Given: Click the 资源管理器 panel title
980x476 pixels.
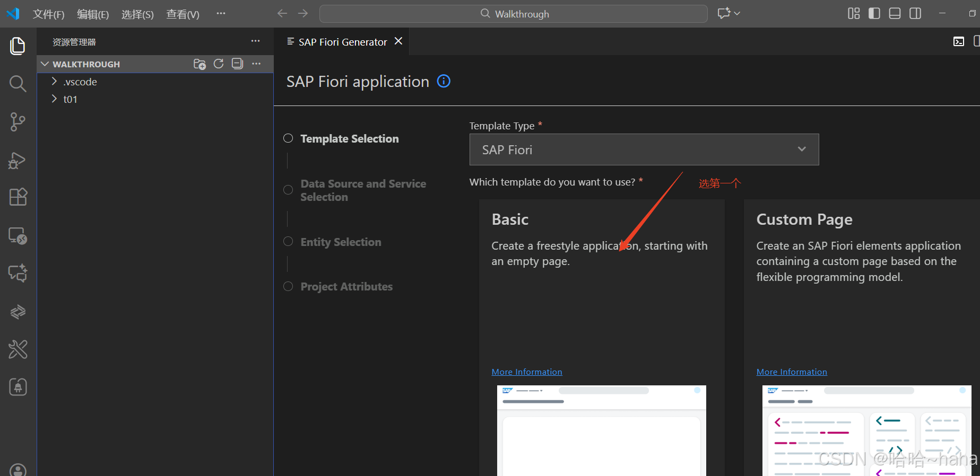Looking at the screenshot, I should 74,42.
